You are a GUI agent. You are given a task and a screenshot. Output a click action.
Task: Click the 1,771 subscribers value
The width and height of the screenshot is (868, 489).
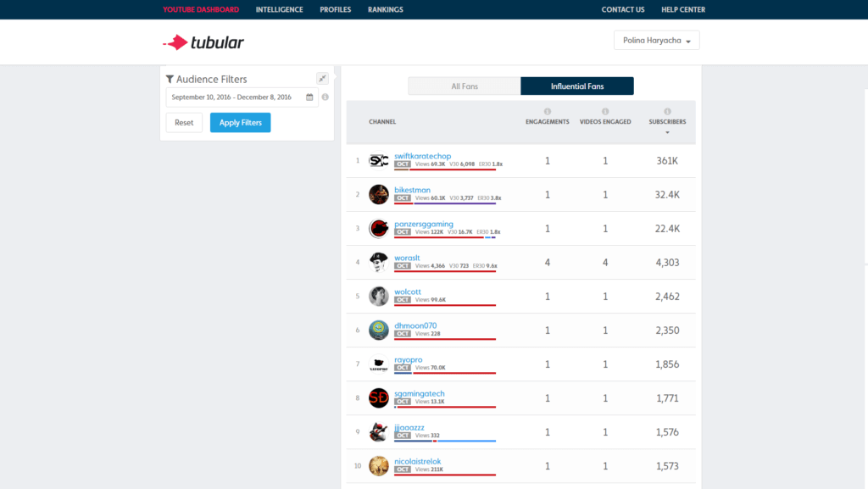pyautogui.click(x=667, y=398)
